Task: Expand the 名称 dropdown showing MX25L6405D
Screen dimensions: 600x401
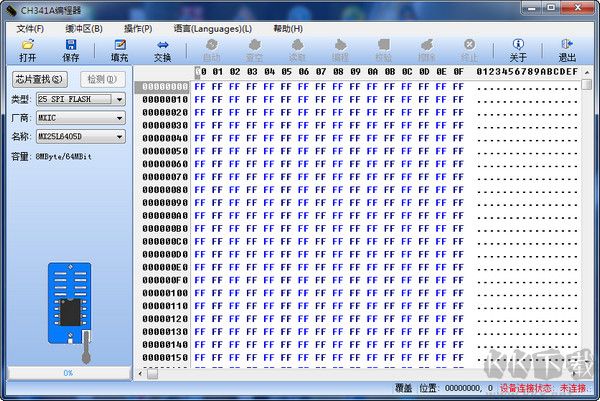Action: (120, 136)
